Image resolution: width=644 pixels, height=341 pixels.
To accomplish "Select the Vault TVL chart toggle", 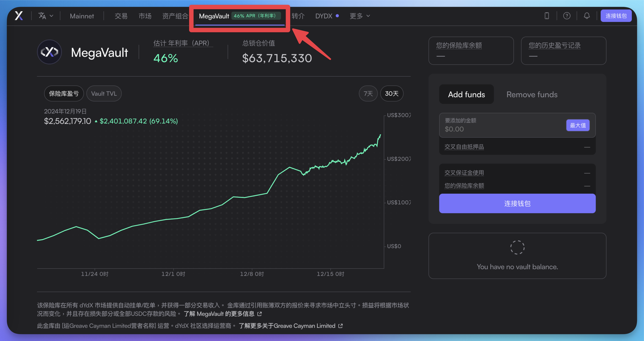I will point(104,94).
